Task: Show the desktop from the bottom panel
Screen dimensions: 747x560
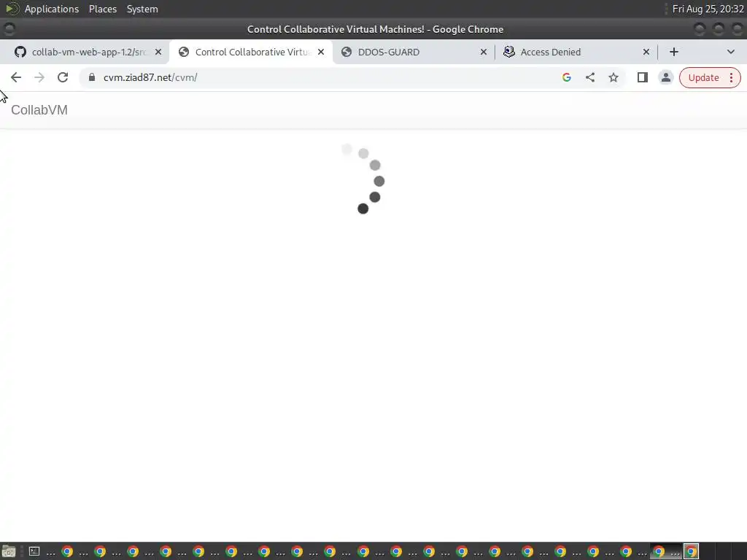Action: (x=9, y=551)
